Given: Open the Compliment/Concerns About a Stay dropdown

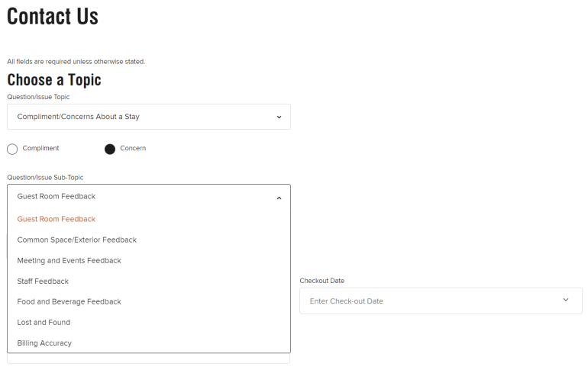Looking at the screenshot, I should point(149,117).
